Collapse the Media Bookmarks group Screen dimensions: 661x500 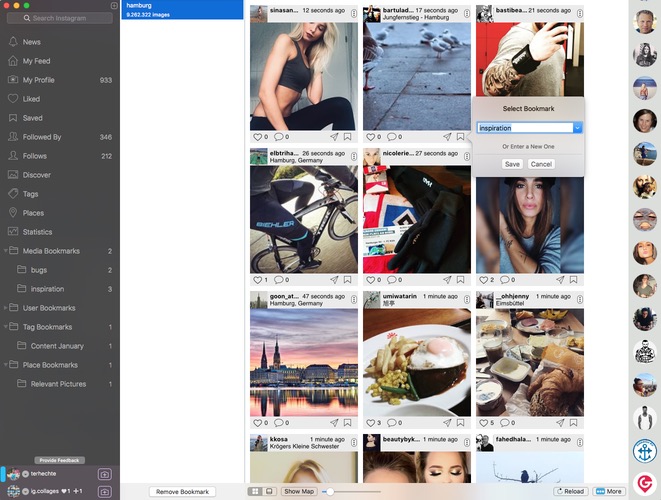tap(5, 251)
